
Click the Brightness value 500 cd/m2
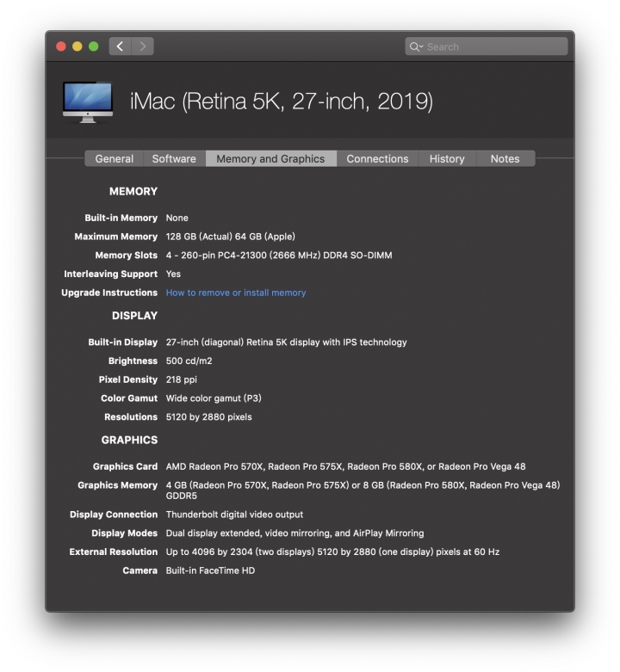pos(189,361)
